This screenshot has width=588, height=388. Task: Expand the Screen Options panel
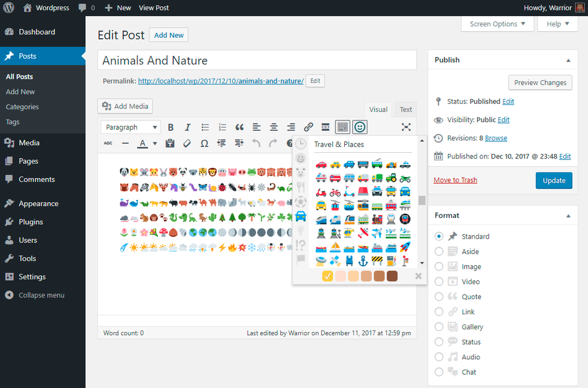pyautogui.click(x=497, y=24)
